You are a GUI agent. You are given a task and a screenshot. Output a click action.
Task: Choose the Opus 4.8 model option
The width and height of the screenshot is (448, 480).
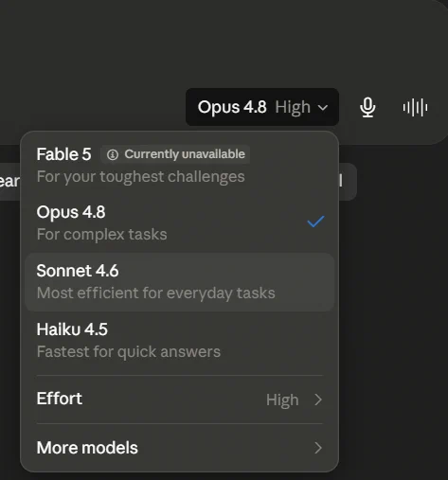coord(180,223)
